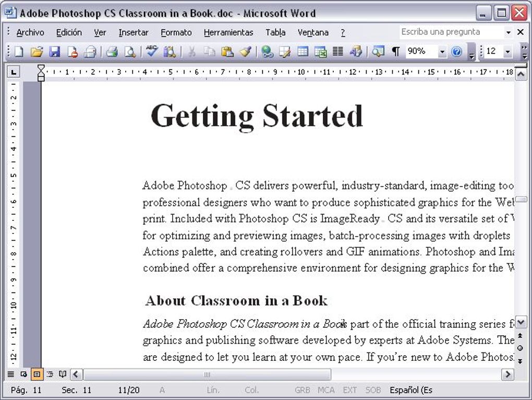Click the Microsoft Word Help icon
The image size is (532, 400).
[x=455, y=51]
